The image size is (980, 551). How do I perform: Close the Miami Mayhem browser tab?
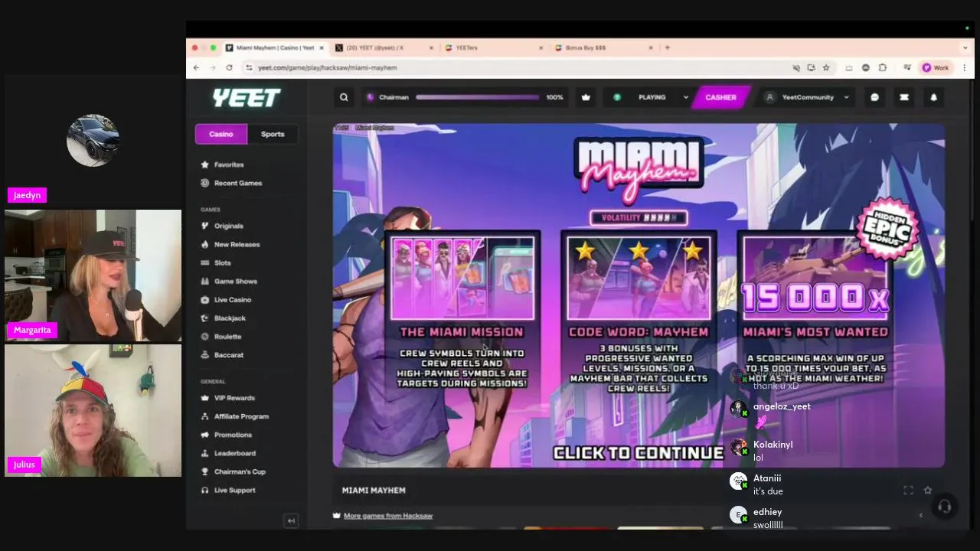[322, 47]
